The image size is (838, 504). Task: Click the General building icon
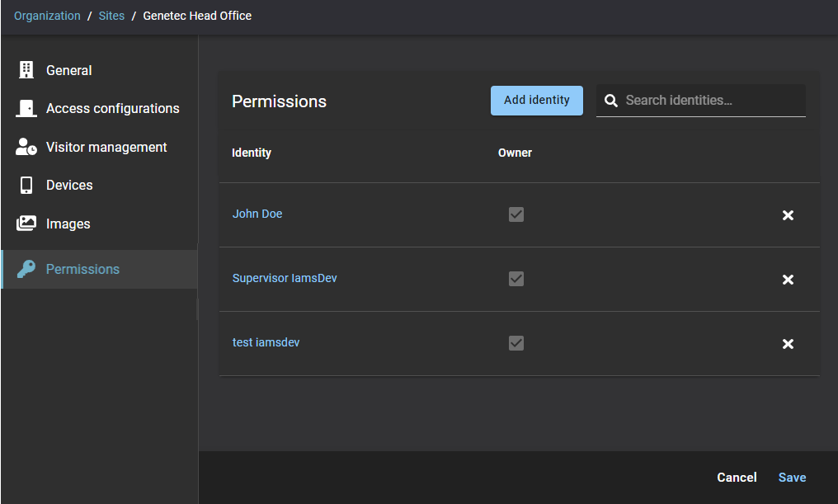[26, 70]
